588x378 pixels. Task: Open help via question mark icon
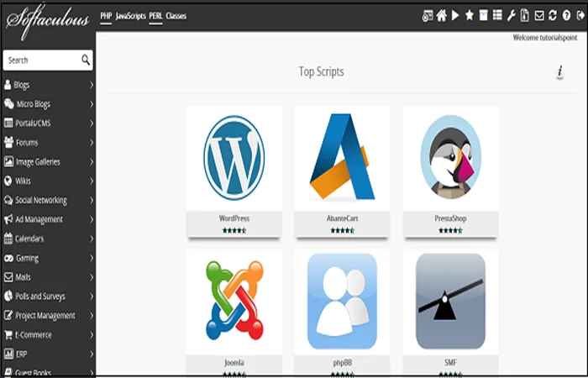(x=567, y=15)
